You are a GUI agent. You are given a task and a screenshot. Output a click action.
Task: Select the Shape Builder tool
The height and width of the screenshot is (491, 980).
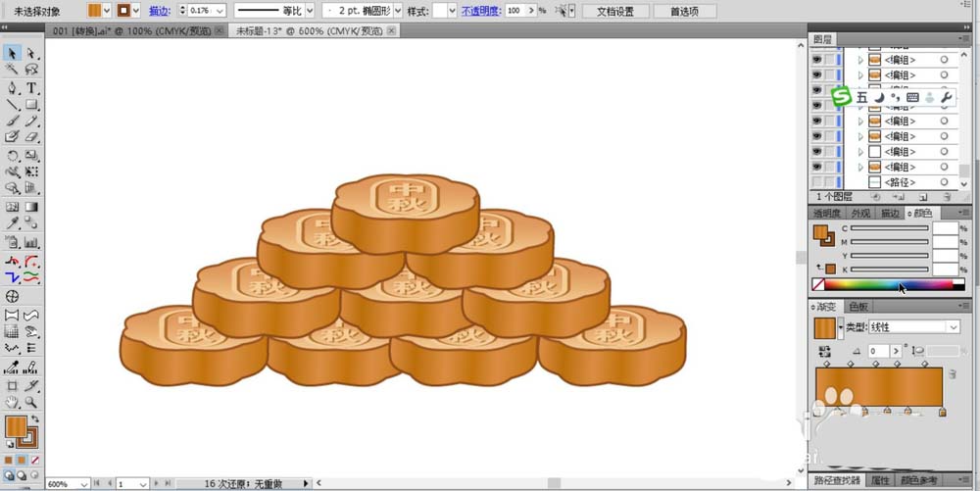tap(12, 188)
